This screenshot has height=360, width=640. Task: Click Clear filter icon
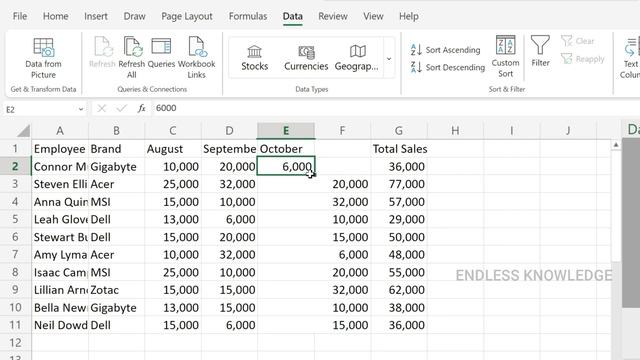coord(578,41)
